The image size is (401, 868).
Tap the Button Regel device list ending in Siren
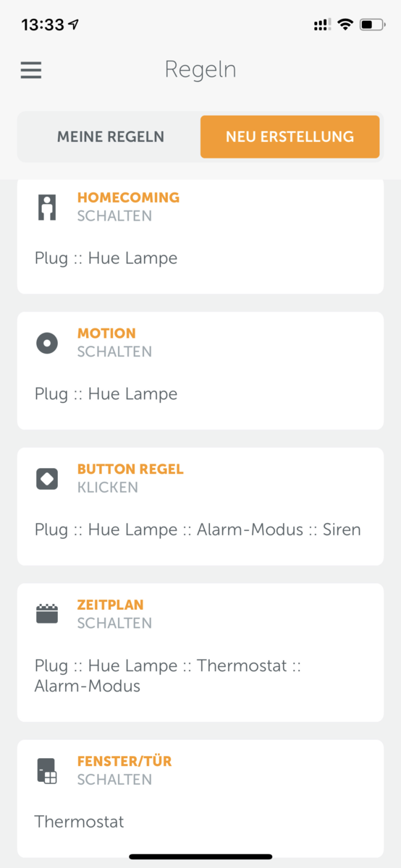(x=198, y=530)
